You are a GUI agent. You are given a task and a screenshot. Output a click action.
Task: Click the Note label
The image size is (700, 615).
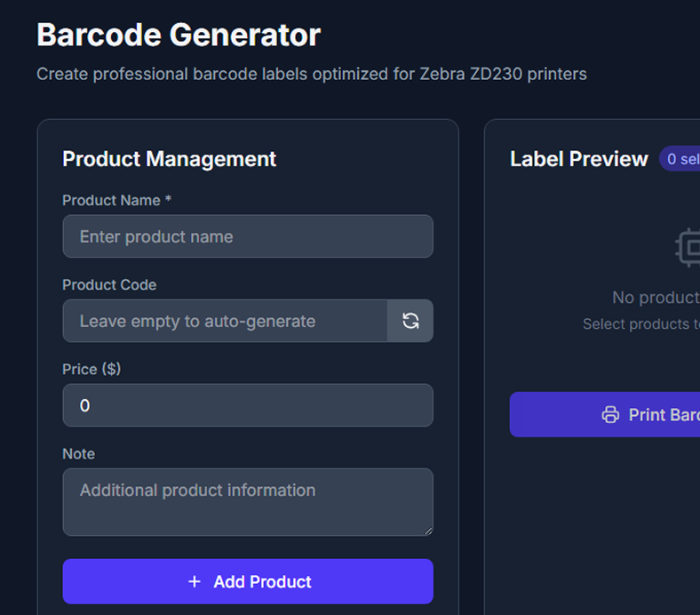(x=78, y=453)
